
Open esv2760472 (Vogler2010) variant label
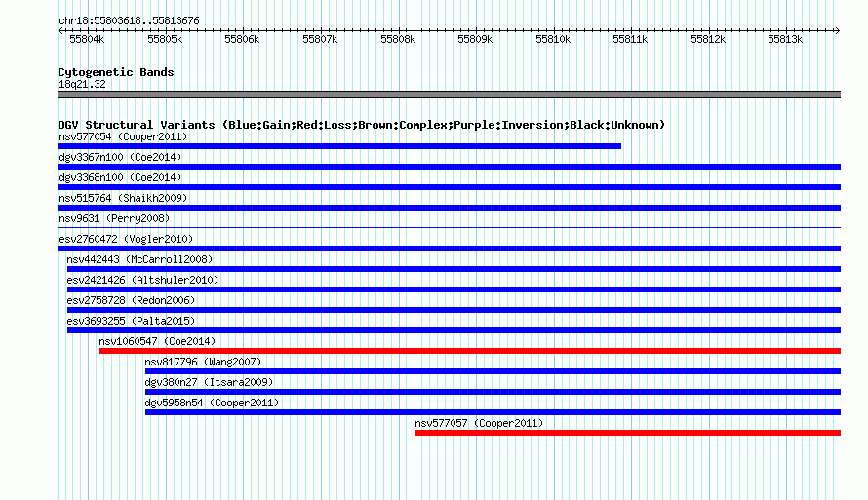tap(126, 239)
